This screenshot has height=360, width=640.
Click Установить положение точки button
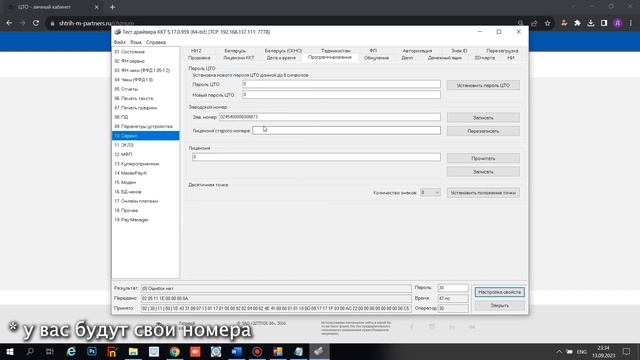click(x=483, y=193)
